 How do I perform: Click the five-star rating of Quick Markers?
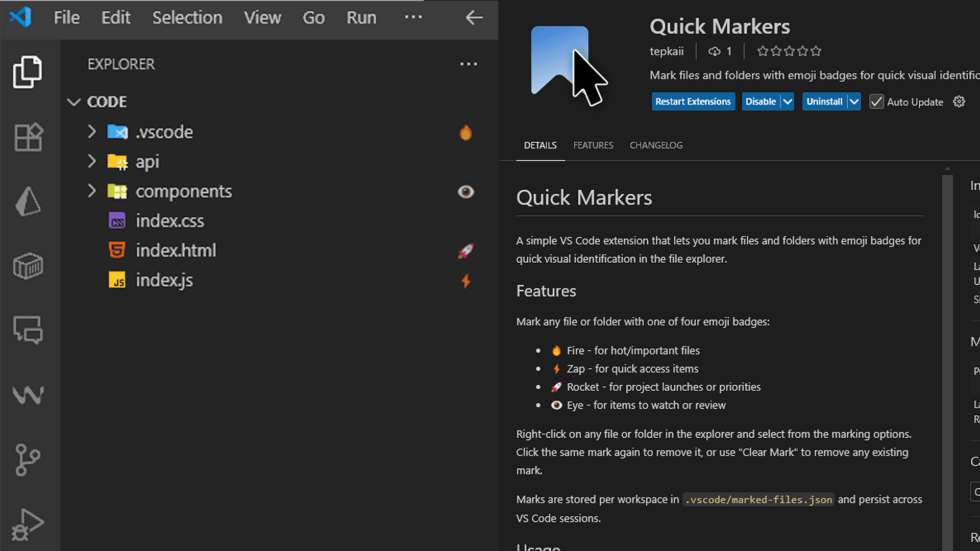point(789,51)
